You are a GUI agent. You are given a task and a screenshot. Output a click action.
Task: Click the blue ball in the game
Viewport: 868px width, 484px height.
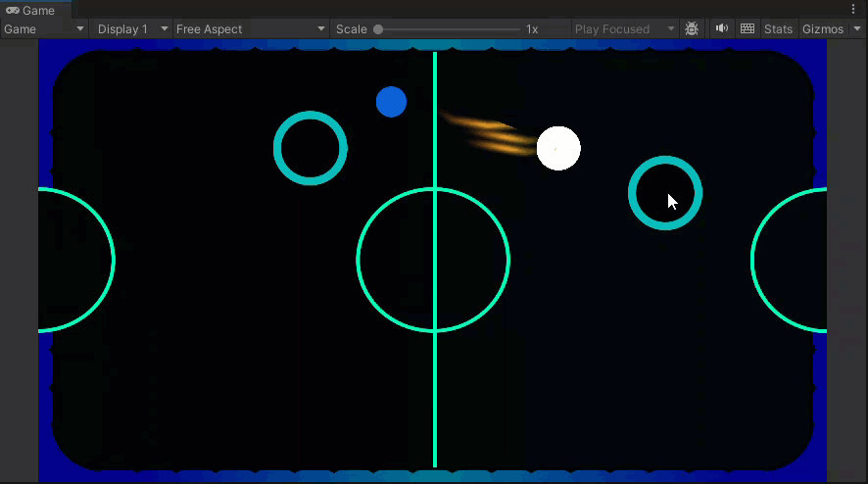(391, 102)
